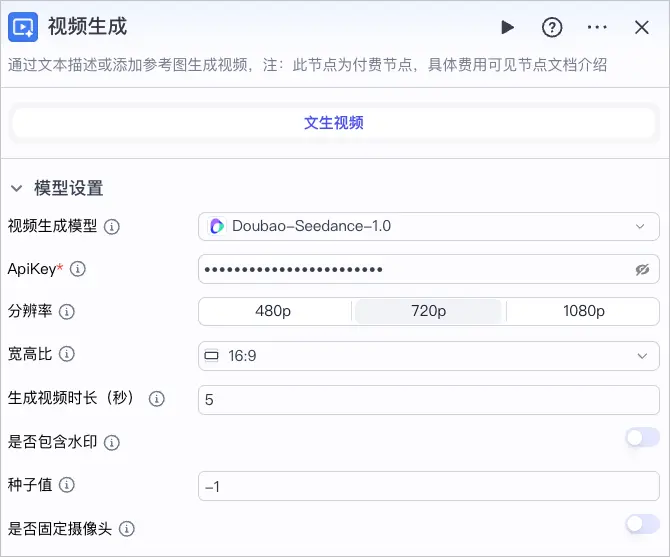Select 1080p resolution
This screenshot has height=557, width=670.
[584, 311]
